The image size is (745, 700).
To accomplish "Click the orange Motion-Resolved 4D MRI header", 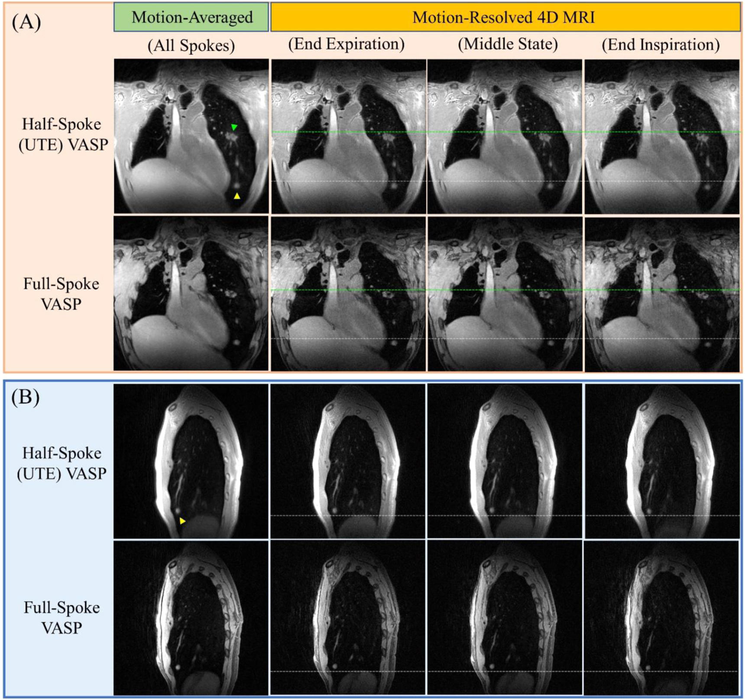I will pos(505,17).
